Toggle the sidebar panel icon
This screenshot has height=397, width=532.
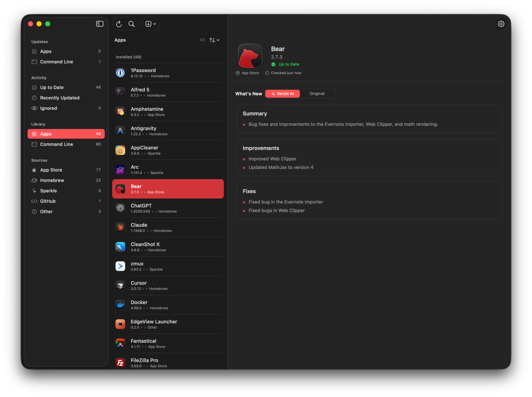tap(100, 24)
